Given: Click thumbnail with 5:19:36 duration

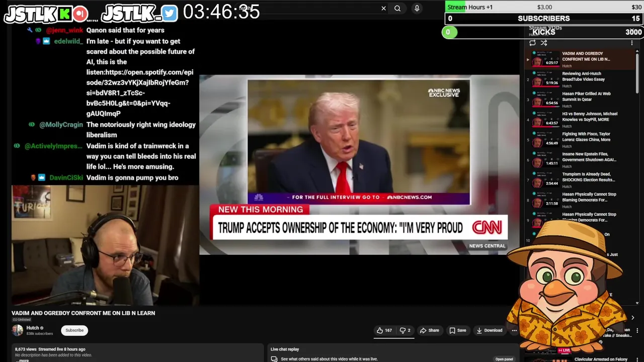Looking at the screenshot, I should (546, 79).
